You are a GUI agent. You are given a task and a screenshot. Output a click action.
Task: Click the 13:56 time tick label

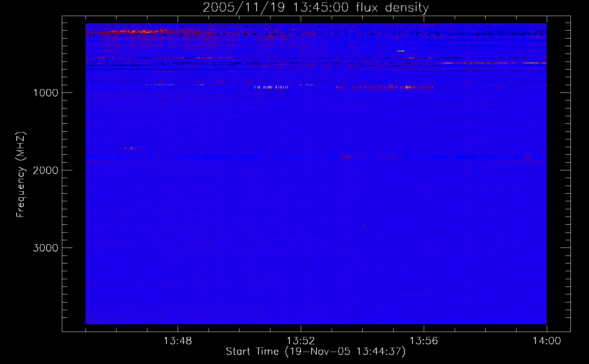[424, 341]
